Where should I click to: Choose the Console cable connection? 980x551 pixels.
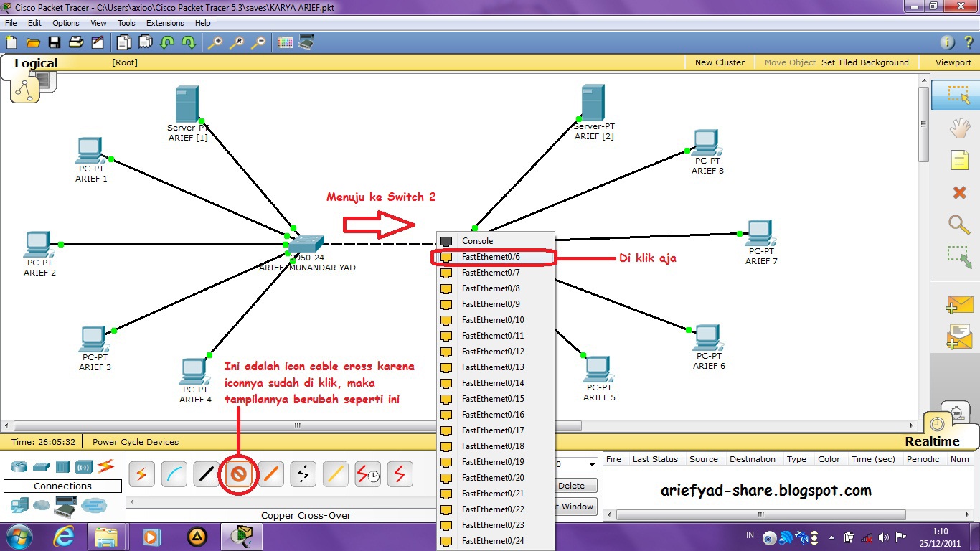174,474
